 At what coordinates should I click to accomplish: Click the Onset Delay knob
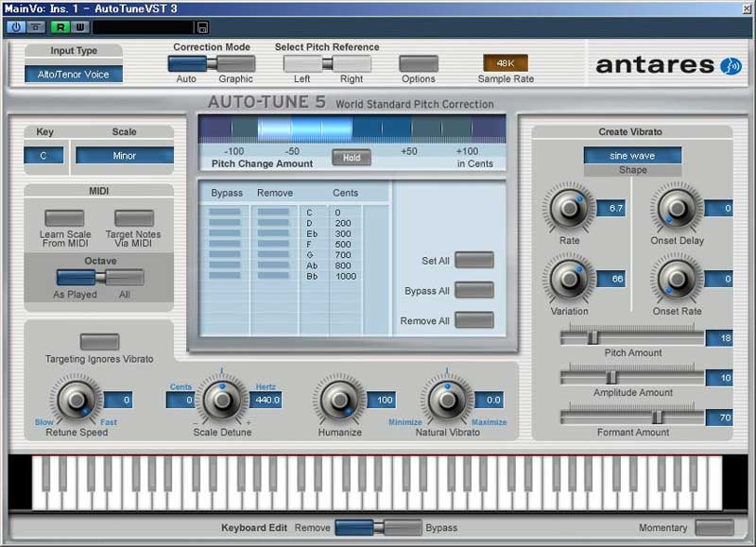tap(677, 208)
